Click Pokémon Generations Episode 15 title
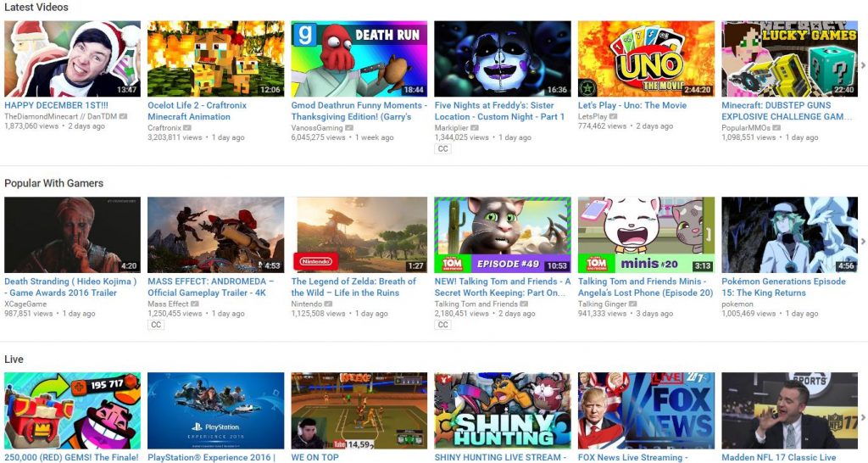Viewport: 868px width, 463px height. (x=783, y=287)
